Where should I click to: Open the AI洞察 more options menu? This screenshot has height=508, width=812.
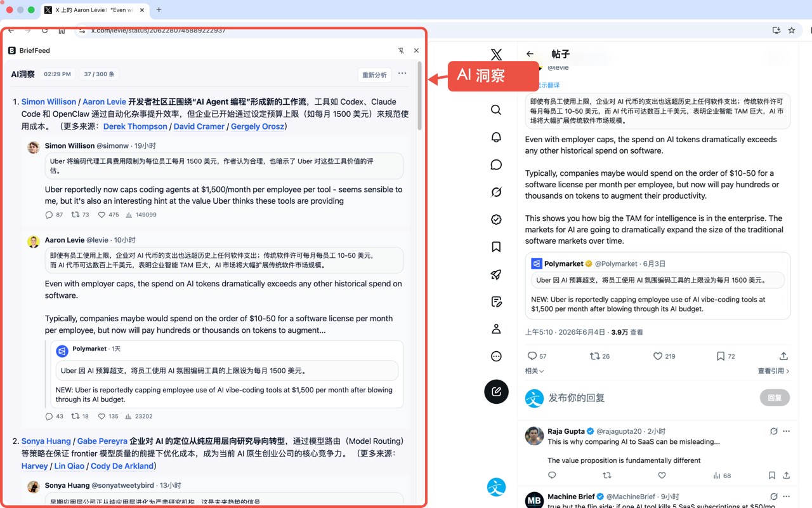402,74
